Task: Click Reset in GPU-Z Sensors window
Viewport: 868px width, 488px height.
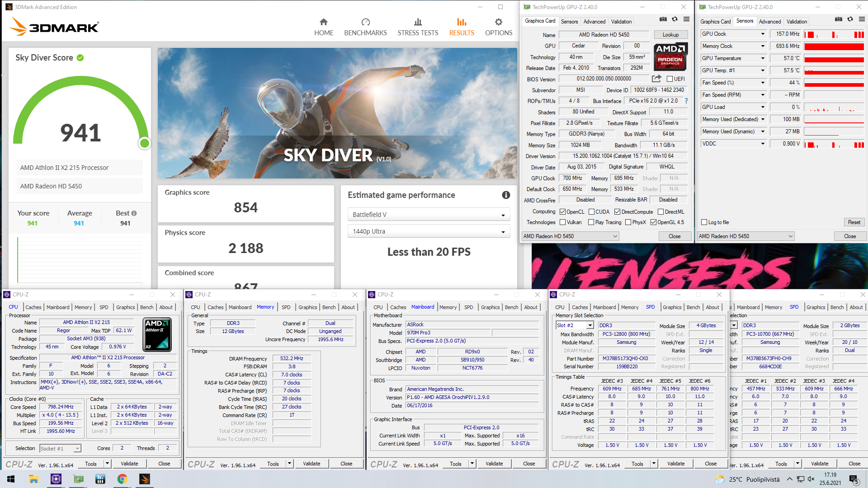Action: pyautogui.click(x=854, y=222)
